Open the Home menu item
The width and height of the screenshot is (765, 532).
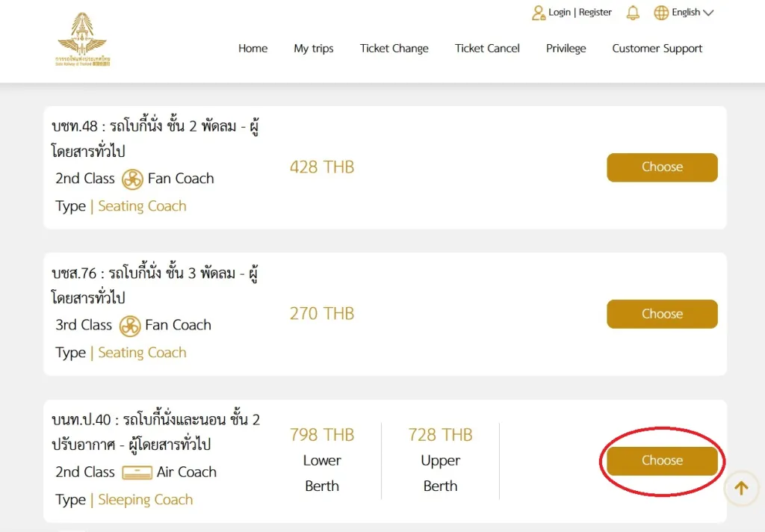coord(253,49)
